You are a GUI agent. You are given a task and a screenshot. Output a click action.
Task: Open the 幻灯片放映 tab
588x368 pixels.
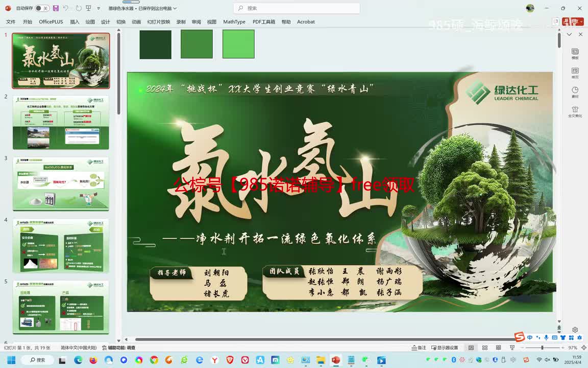[x=159, y=22]
